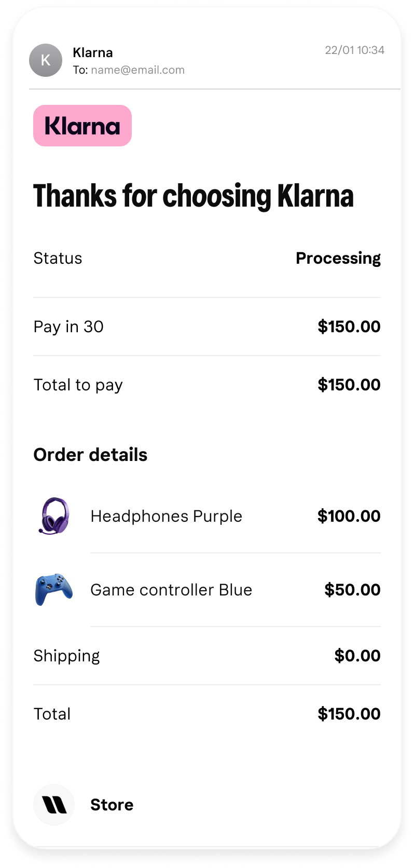Viewport: 414px width, 868px height.
Task: Click the $0.00 shipping cost
Action: 357,656
